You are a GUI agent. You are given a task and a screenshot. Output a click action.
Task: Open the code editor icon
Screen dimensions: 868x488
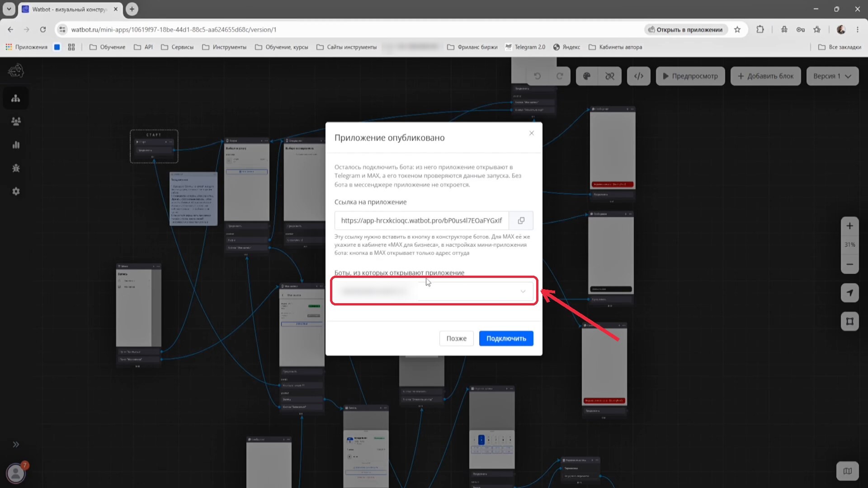pyautogui.click(x=639, y=76)
